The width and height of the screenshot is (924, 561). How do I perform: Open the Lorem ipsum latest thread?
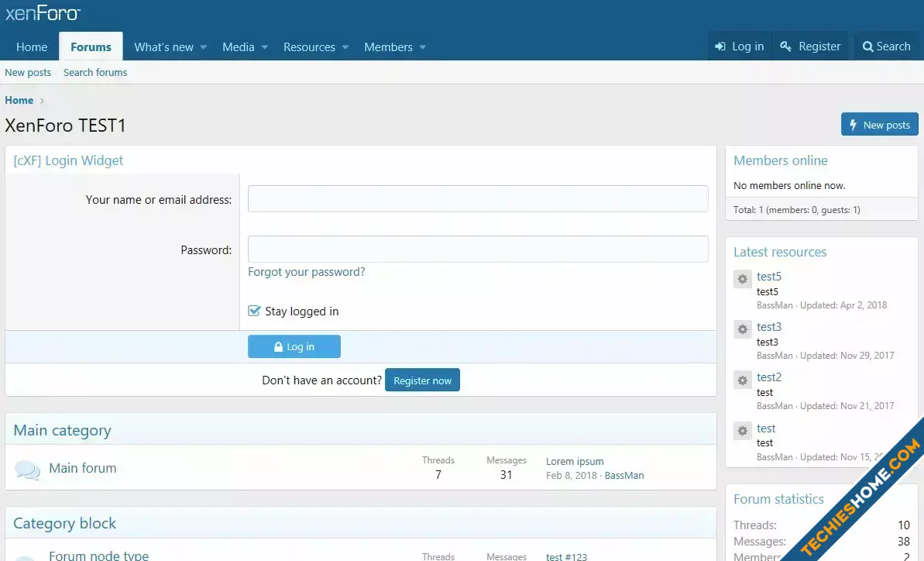[x=575, y=461]
